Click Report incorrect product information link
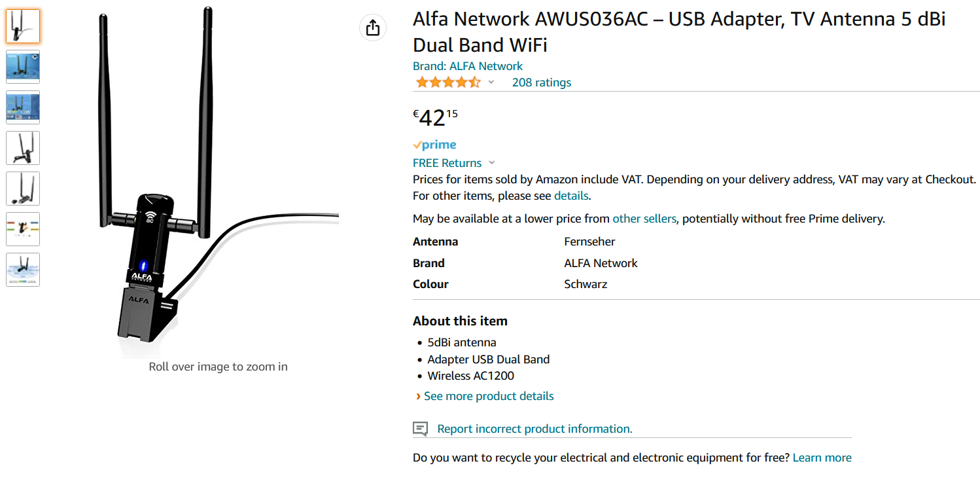Screen dimensions: 980x493 point(534,429)
